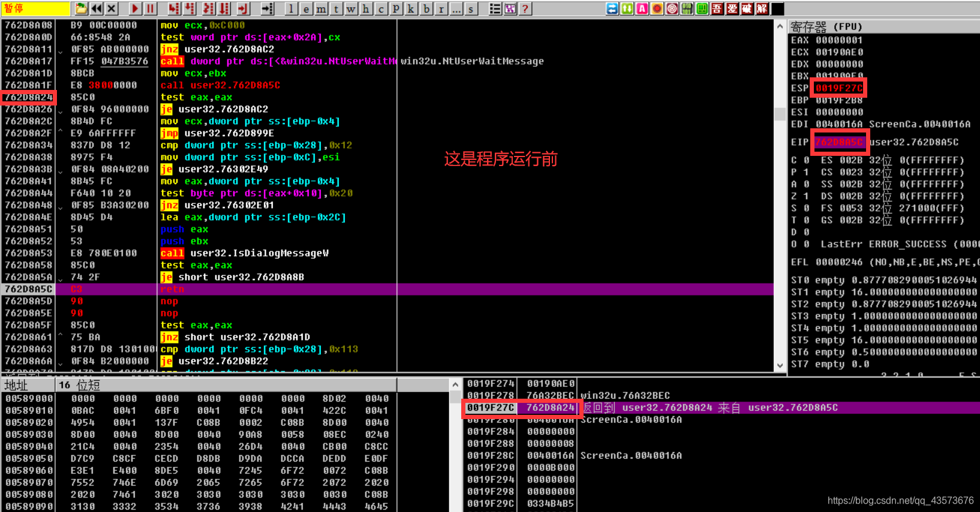Click the list-style options icon

coord(495,8)
